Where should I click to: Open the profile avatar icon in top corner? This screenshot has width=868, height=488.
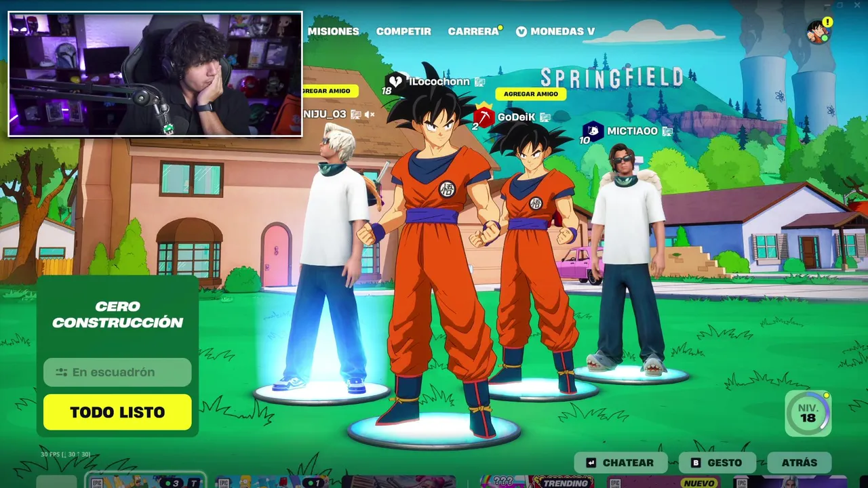tap(818, 33)
